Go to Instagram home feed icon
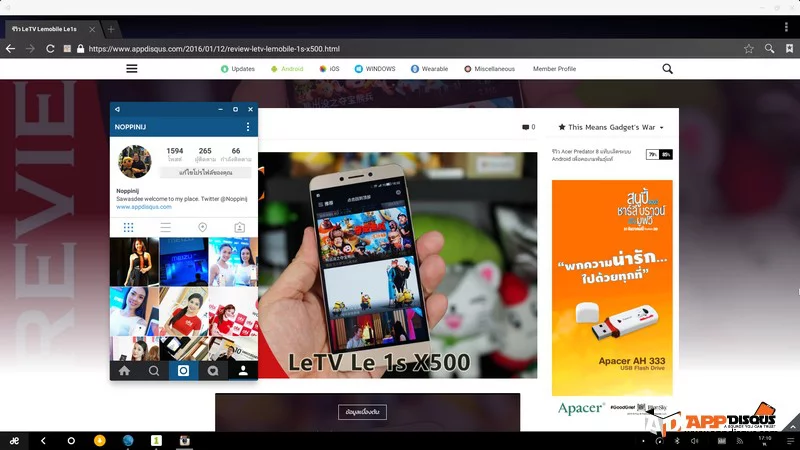 [x=124, y=371]
